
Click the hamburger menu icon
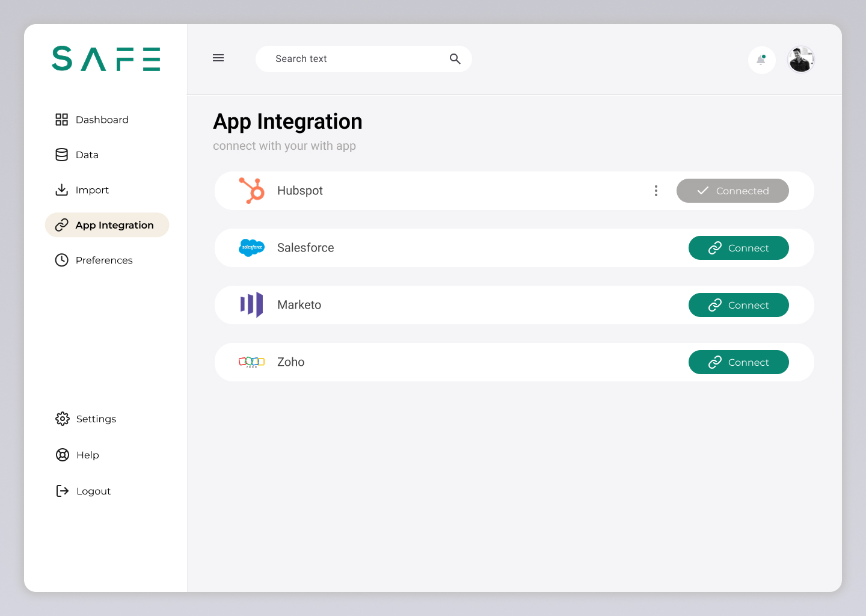218,58
